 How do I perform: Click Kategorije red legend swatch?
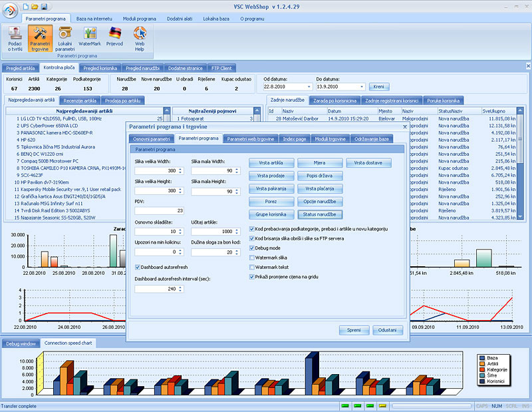[x=482, y=369]
